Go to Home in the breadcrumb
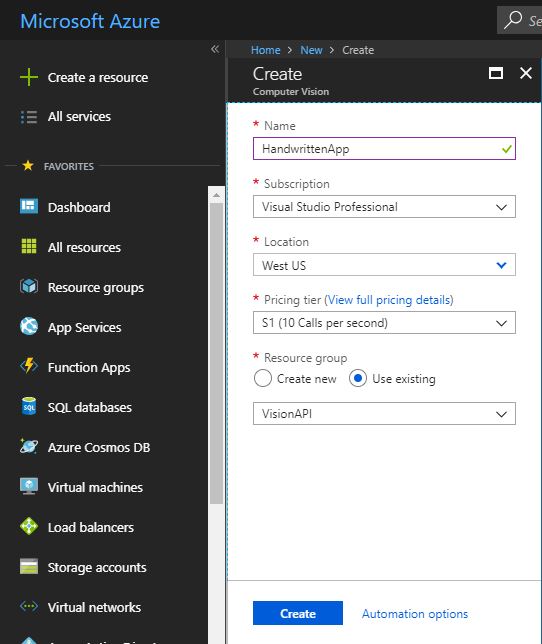542x644 pixels. click(266, 50)
